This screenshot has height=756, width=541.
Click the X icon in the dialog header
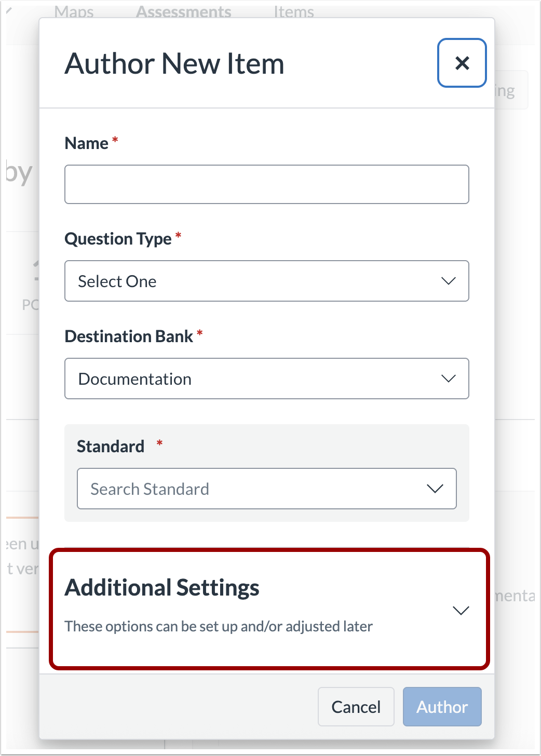click(462, 63)
